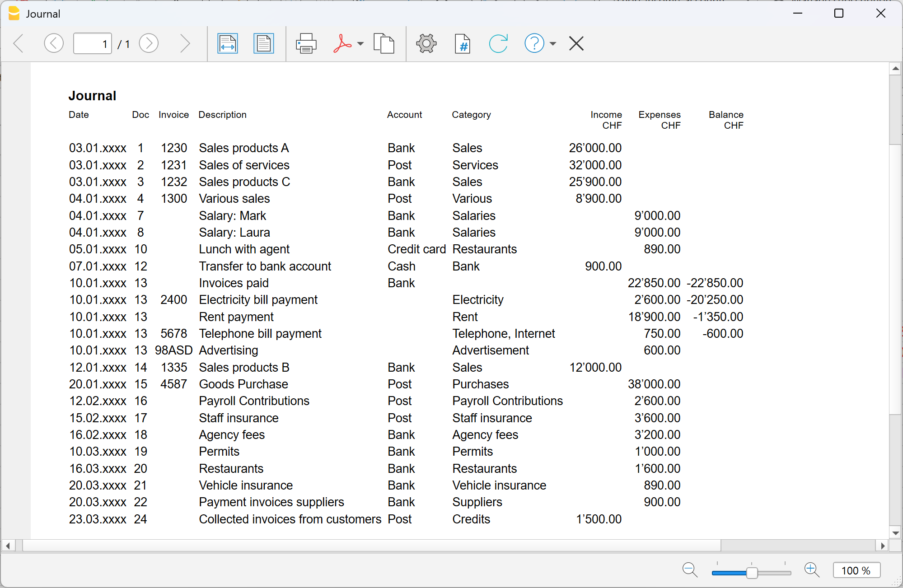
Task: Expand the PDF export dropdown arrow
Action: (x=360, y=44)
